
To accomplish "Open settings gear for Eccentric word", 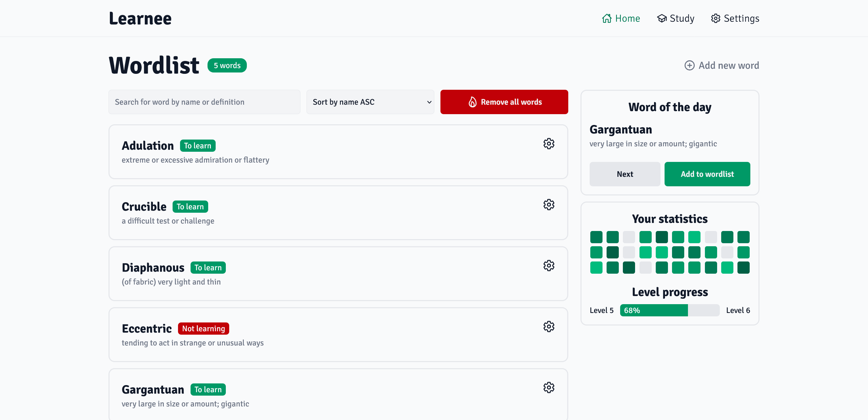I will click(549, 327).
